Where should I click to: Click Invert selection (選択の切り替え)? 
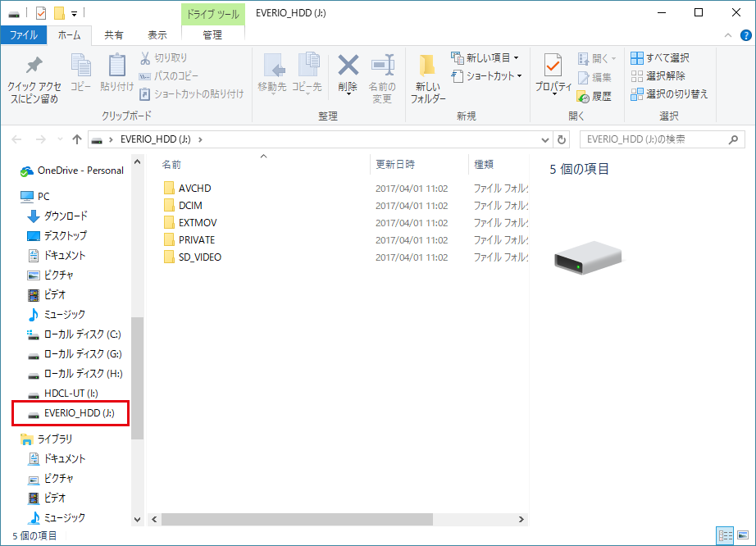click(669, 94)
